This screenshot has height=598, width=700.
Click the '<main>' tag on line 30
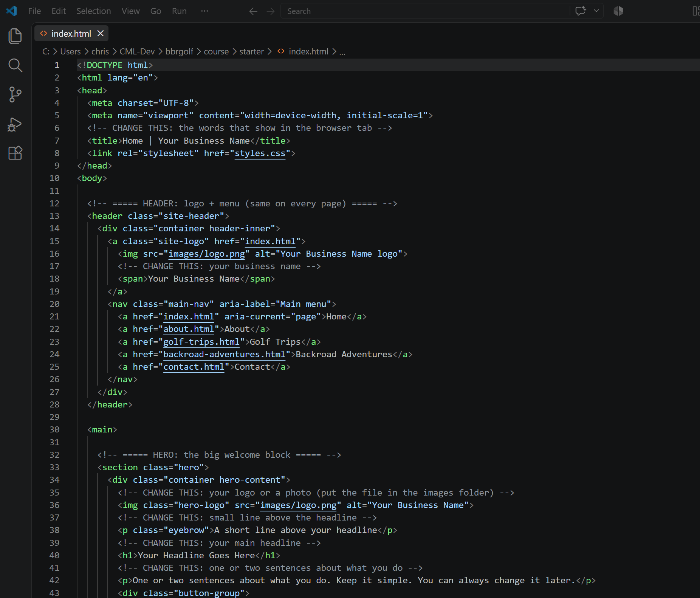pyautogui.click(x=102, y=429)
